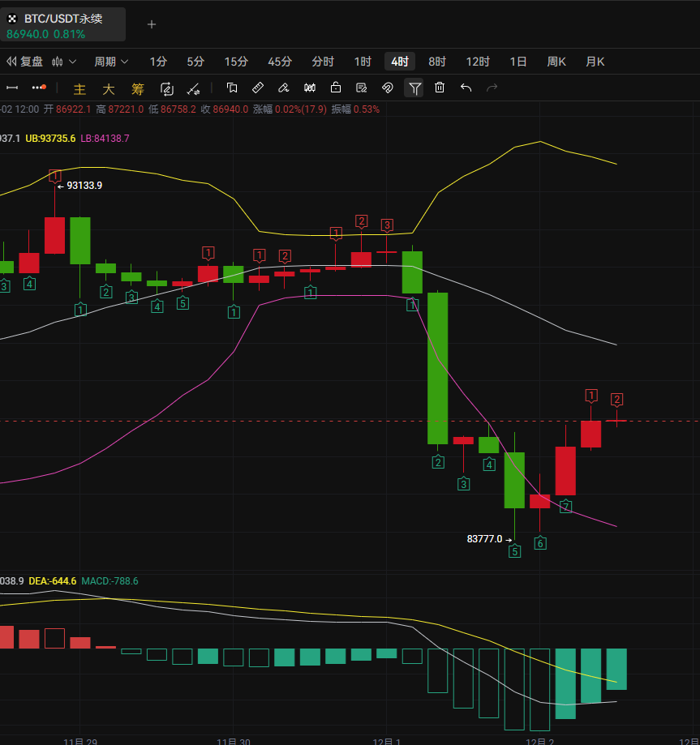This screenshot has height=745, width=700.
Task: Click the link/chain icon in toolbar
Action: tap(388, 88)
